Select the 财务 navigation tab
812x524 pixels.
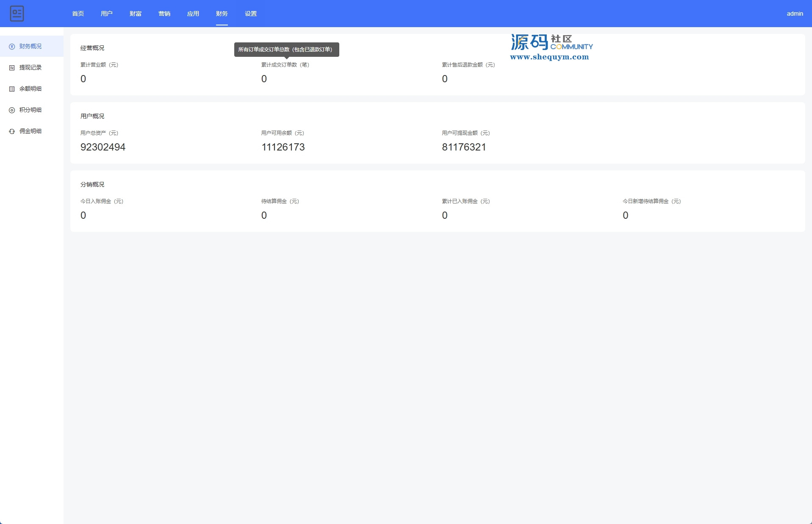[222, 14]
